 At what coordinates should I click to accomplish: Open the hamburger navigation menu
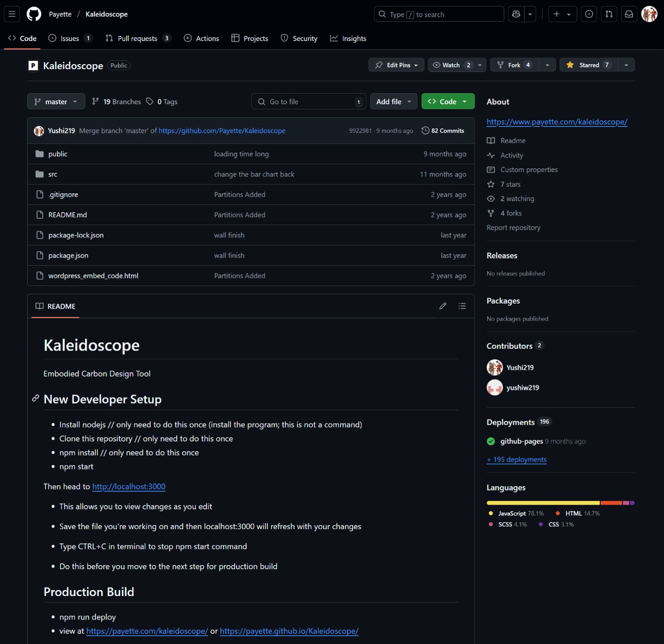click(12, 14)
